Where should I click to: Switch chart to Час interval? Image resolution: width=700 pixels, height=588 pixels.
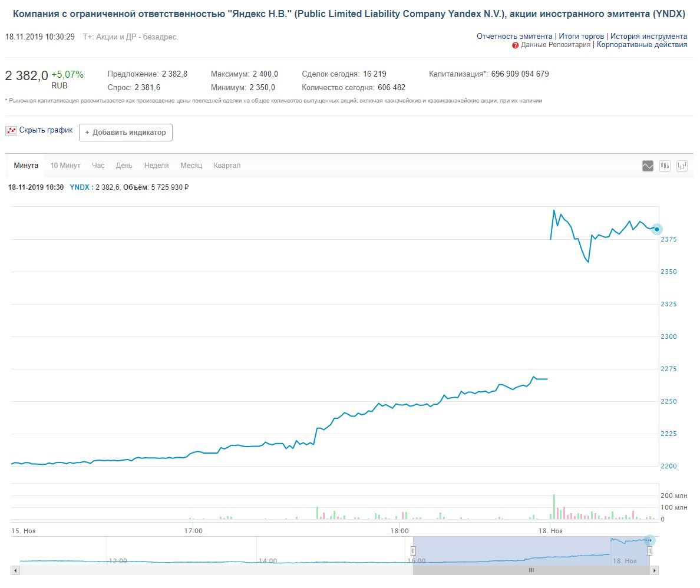[98, 166]
